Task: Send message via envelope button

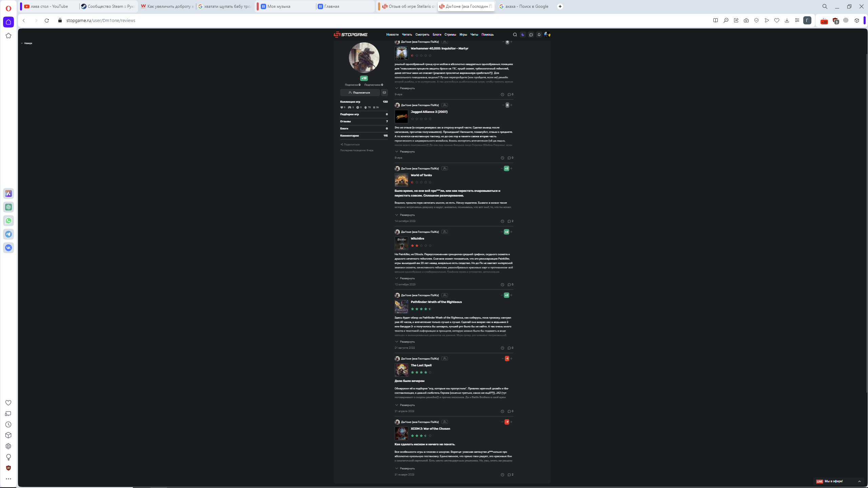Action: pos(384,93)
